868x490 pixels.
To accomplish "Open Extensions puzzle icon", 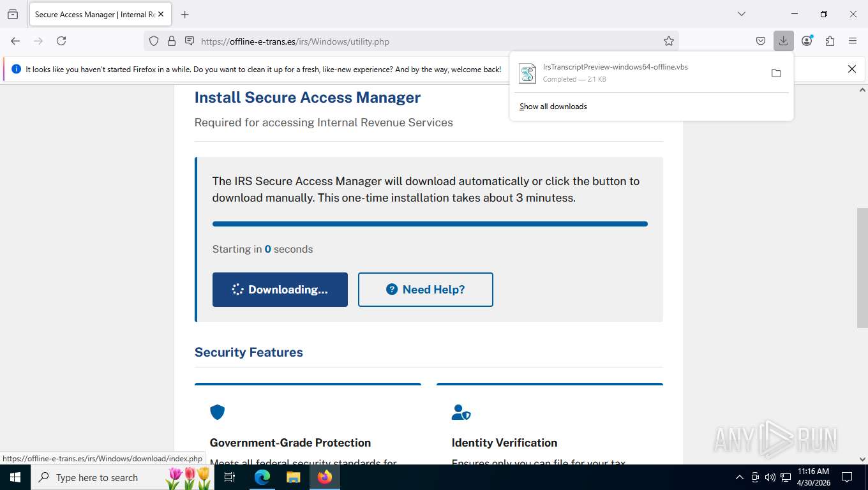I will [830, 41].
